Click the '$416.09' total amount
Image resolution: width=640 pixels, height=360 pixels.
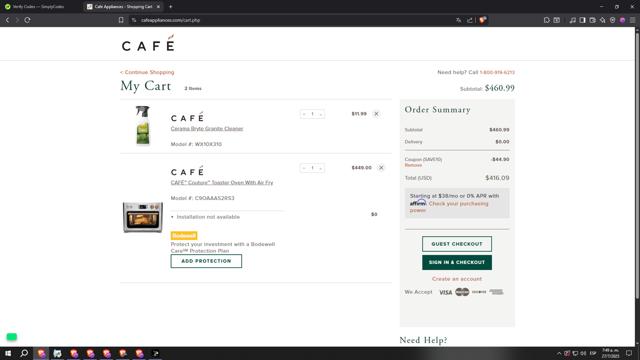click(497, 178)
